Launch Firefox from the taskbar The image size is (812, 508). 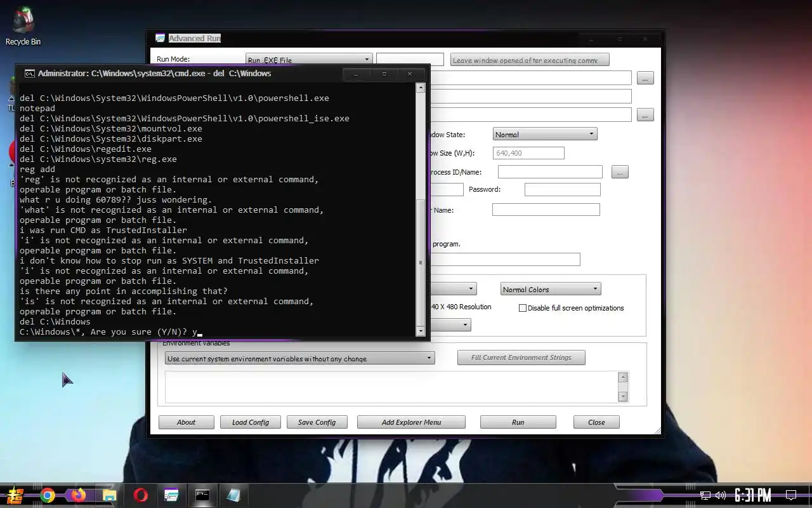(x=79, y=495)
